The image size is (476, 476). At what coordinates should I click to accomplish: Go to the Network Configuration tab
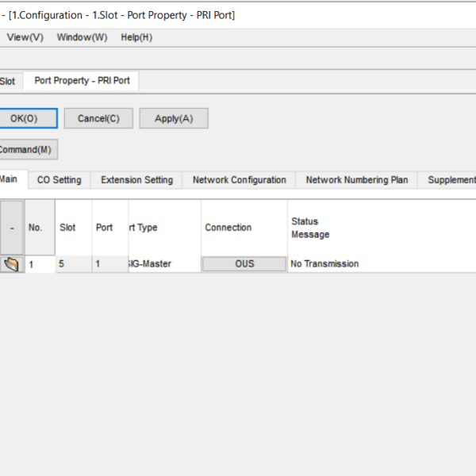(239, 180)
